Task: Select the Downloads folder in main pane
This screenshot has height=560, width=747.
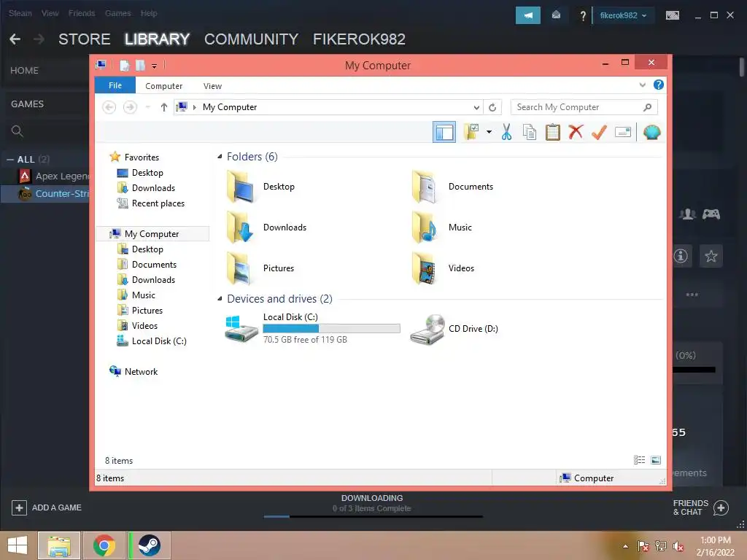Action: [266, 227]
